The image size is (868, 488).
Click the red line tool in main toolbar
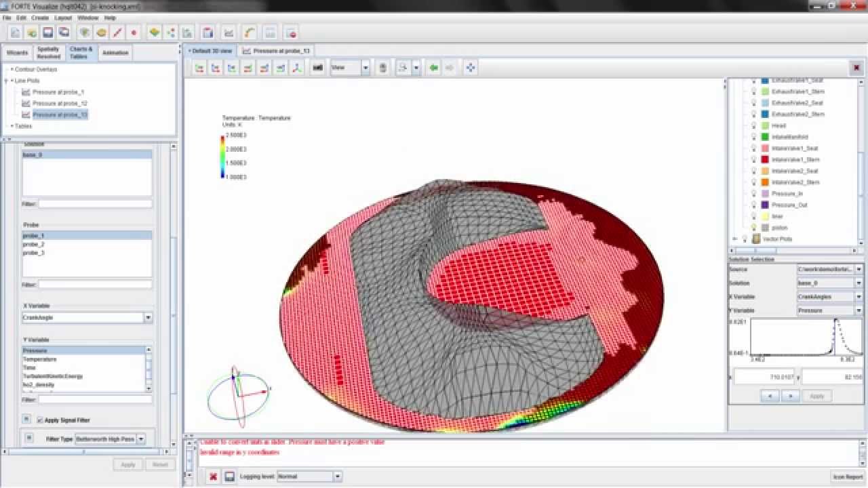[117, 33]
